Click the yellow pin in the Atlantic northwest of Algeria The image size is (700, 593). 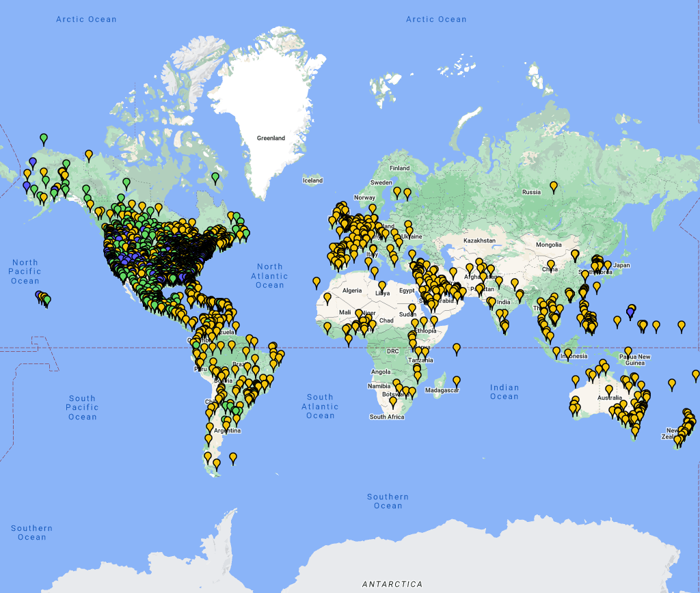[316, 281]
